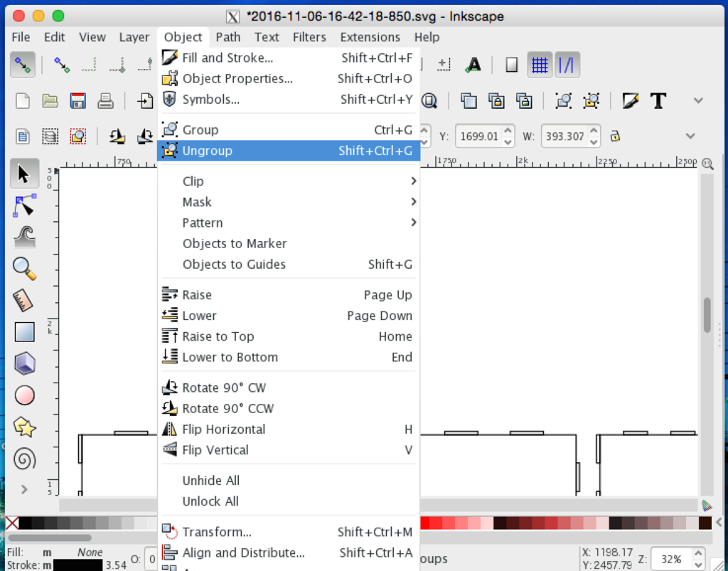The image size is (728, 571).
Task: Toggle snap to grids button
Action: pyautogui.click(x=539, y=65)
